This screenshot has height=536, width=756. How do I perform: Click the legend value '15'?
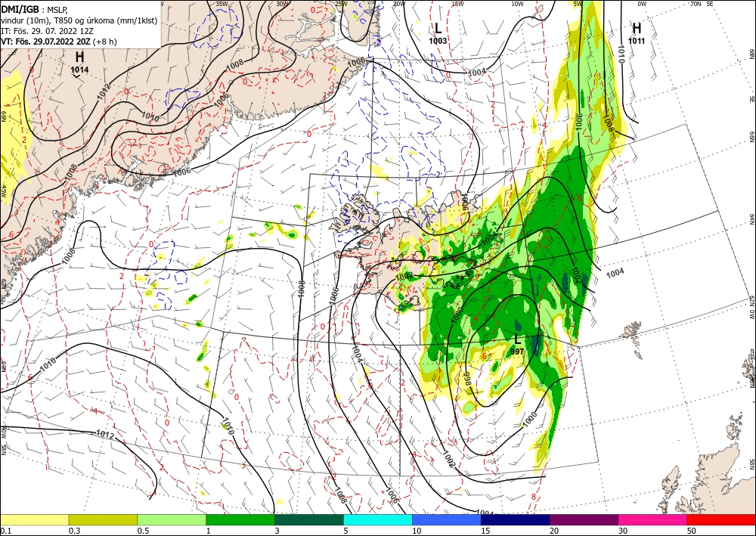485,531
